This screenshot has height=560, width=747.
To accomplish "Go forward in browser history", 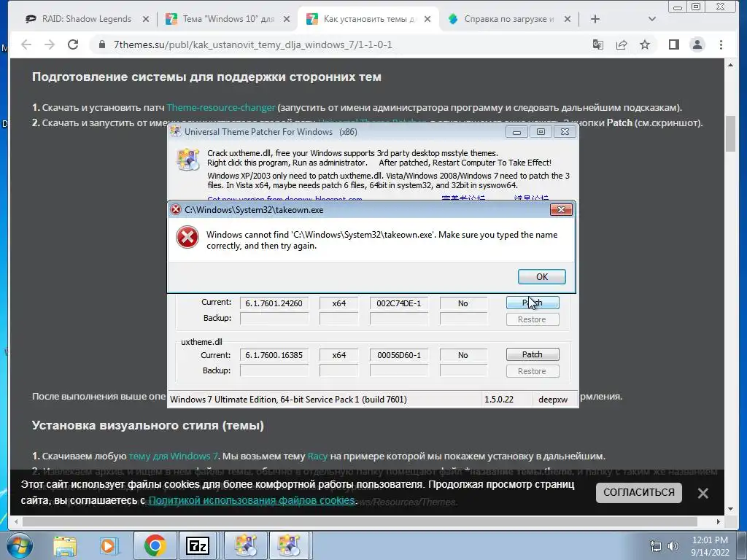I will (x=50, y=44).
